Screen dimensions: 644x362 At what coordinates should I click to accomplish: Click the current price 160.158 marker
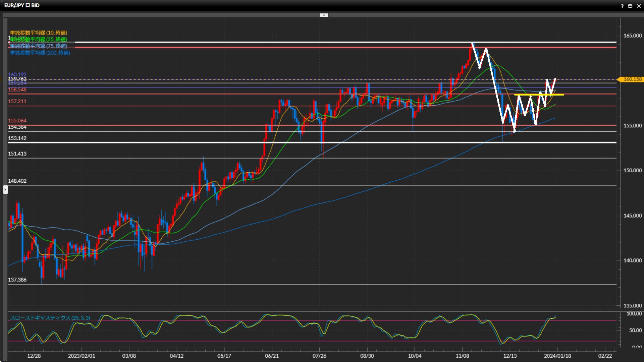click(632, 79)
